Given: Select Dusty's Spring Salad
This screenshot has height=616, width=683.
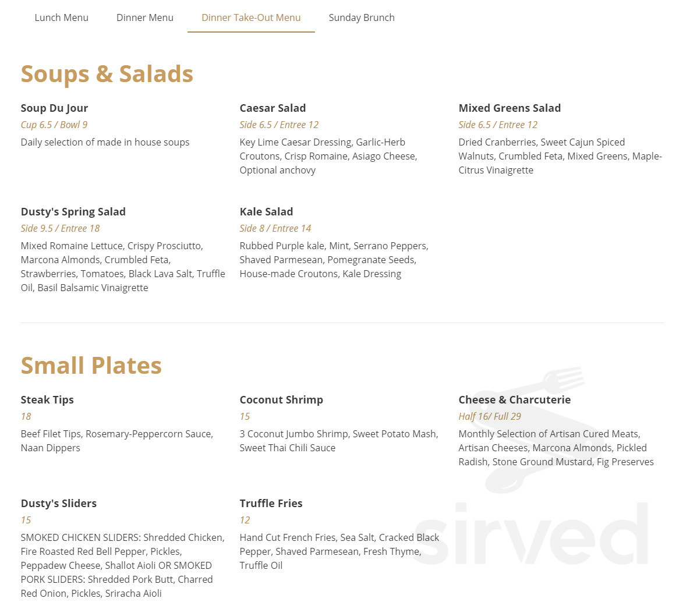Looking at the screenshot, I should pos(73,211).
